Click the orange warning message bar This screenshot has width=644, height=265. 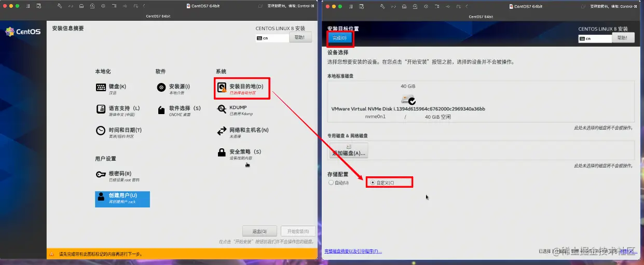tap(182, 254)
